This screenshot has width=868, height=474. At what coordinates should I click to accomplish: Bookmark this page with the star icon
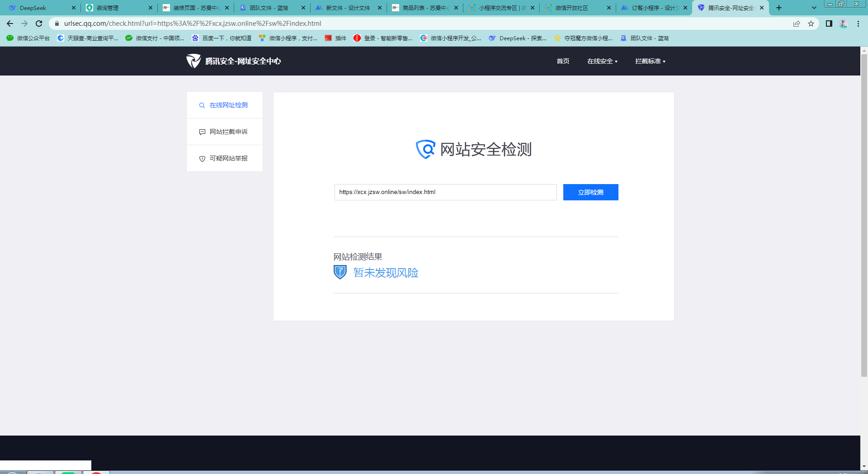point(811,24)
